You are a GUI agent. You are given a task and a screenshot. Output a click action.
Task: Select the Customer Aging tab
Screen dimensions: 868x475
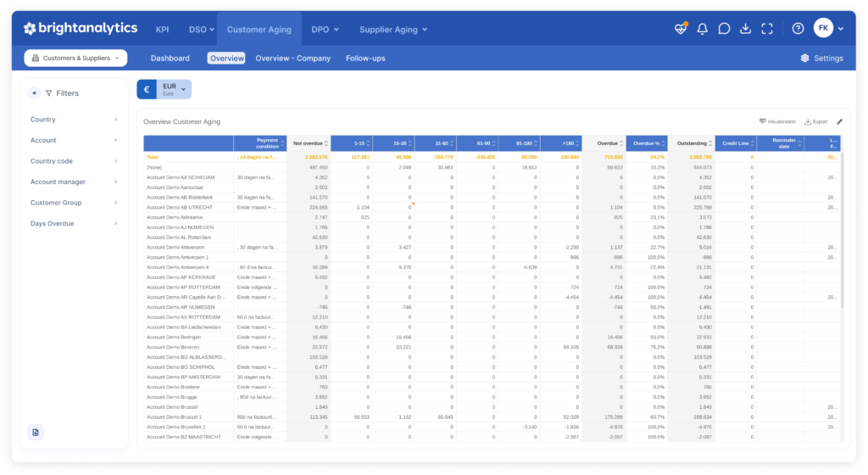coord(259,30)
